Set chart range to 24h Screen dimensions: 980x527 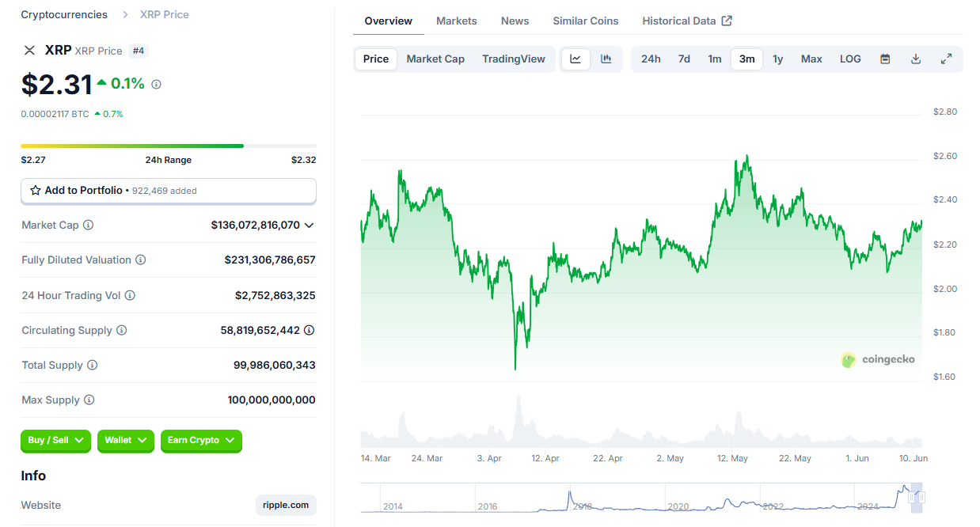pos(651,59)
